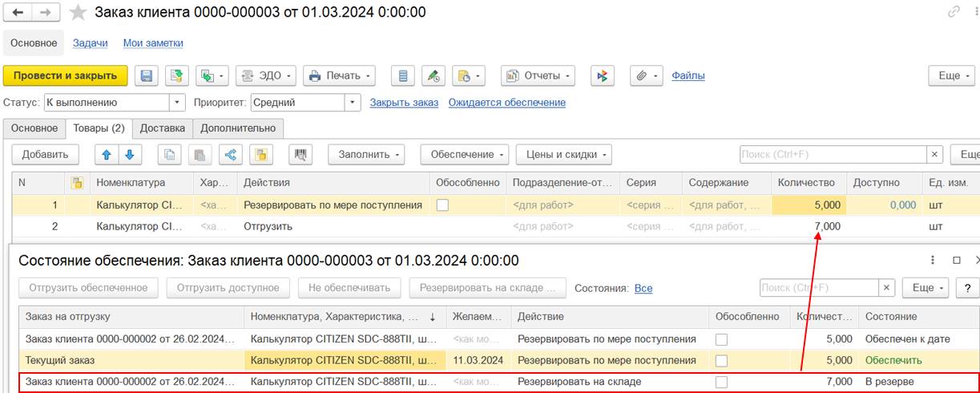Toggle Обособленно checkbox in goods row 1
Viewport: 980px width, 393px height.
coord(442,205)
